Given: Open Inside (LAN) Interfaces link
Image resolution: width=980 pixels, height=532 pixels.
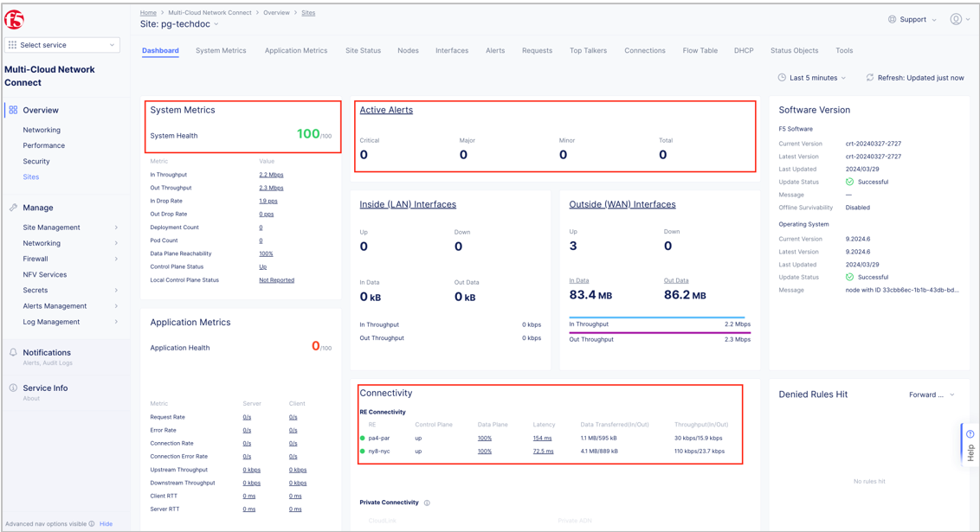Looking at the screenshot, I should coord(408,204).
